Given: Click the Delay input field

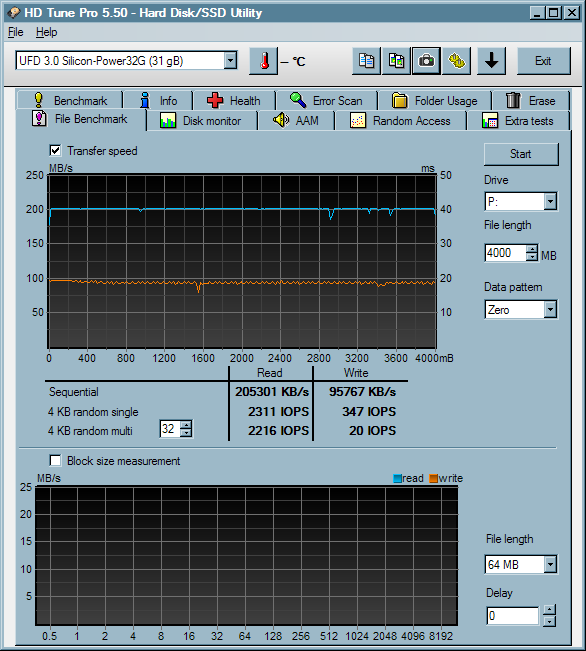Looking at the screenshot, I should (513, 615).
